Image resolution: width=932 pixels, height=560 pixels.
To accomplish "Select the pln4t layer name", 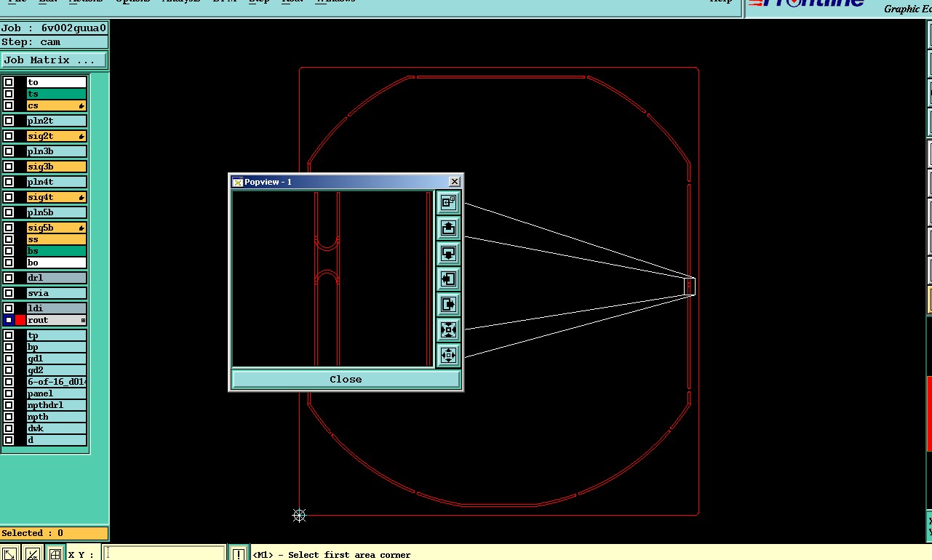I will 57,182.
